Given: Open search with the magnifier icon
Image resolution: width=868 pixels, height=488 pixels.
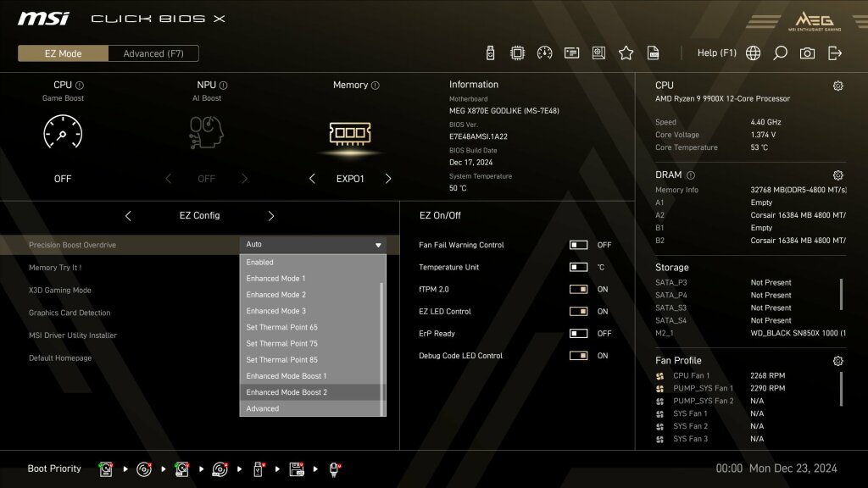Looking at the screenshot, I should coord(780,53).
